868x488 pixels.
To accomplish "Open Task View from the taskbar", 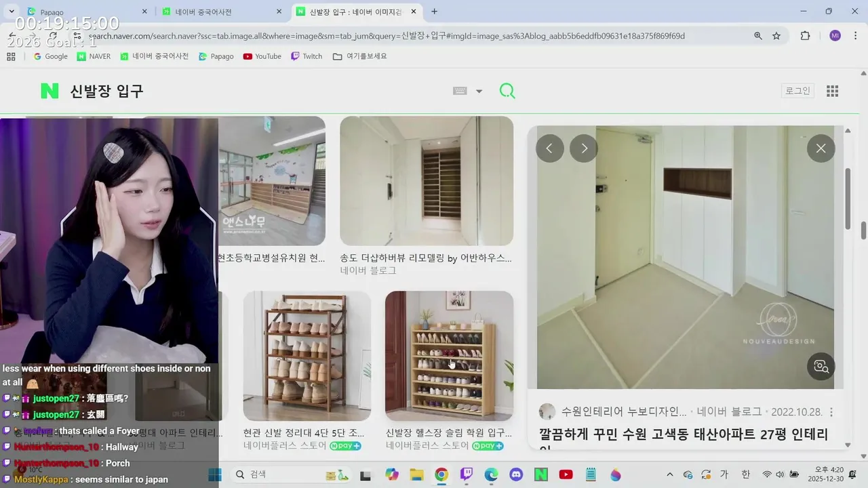I will point(366,475).
